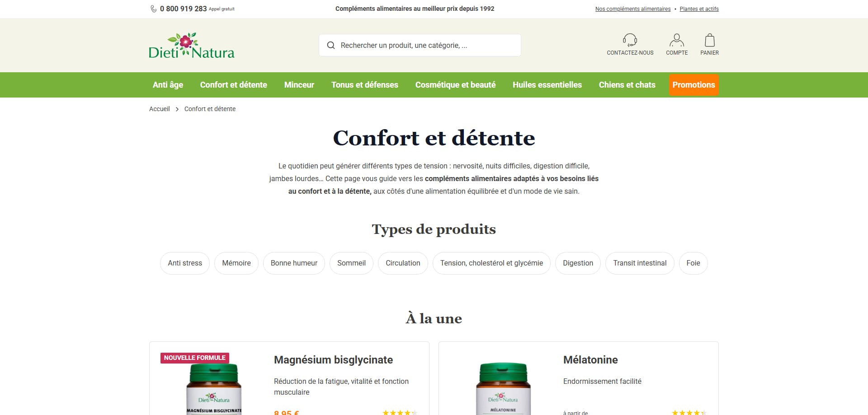Screen dimensions: 868x415
Task: Open the Mélatonine product title
Action: (590, 360)
